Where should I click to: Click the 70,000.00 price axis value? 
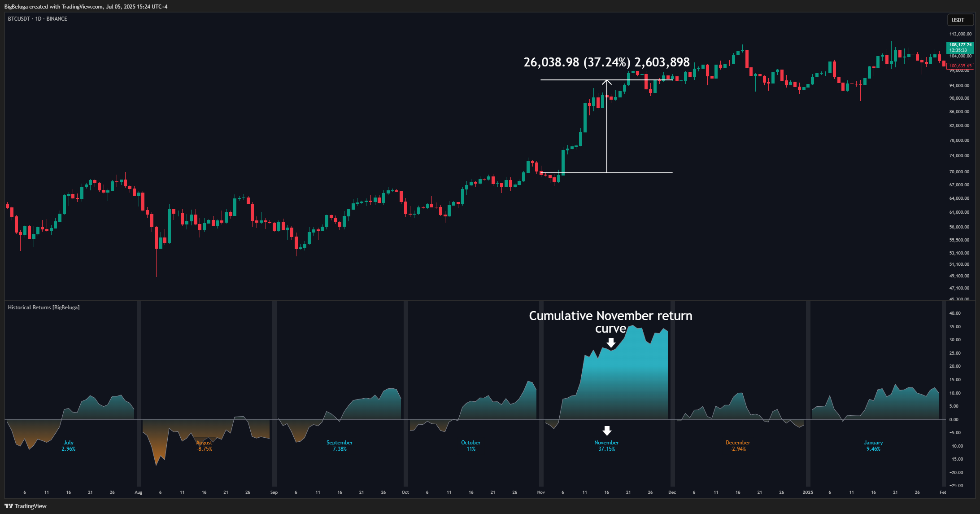pos(959,172)
